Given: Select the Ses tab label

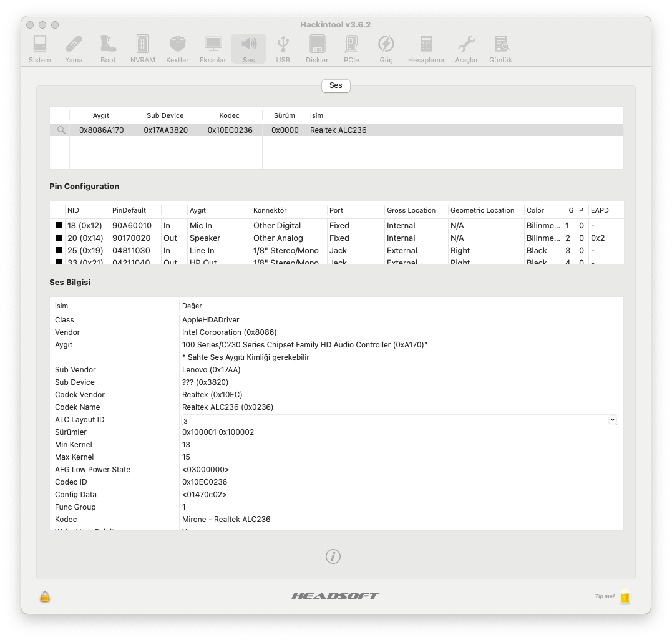Looking at the screenshot, I should tap(336, 85).
